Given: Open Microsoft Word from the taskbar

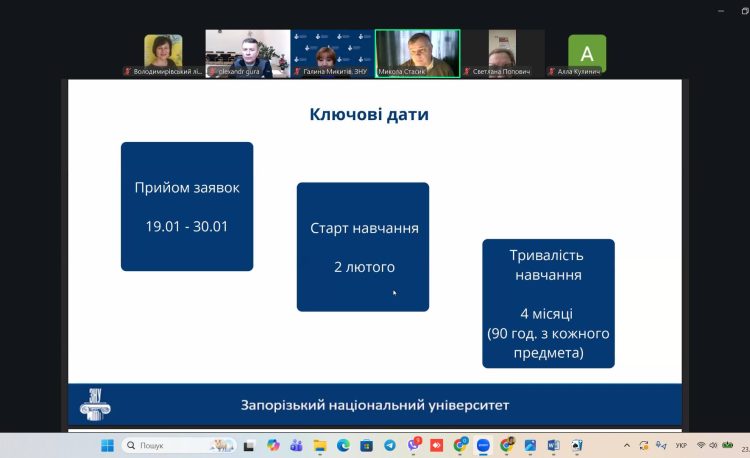Looking at the screenshot, I should point(553,445).
